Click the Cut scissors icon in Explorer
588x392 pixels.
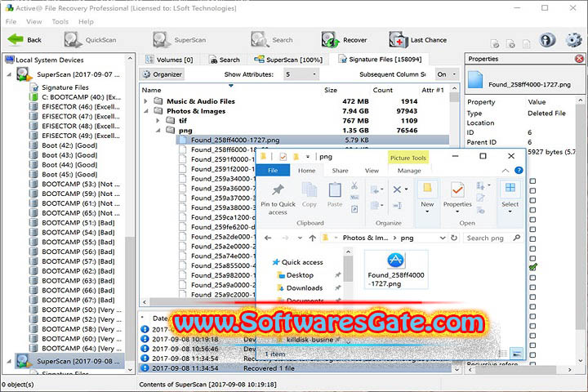(354, 185)
